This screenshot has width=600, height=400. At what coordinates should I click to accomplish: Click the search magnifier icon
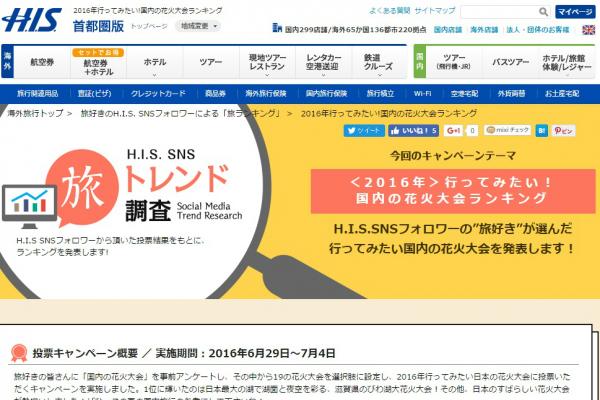(543, 12)
